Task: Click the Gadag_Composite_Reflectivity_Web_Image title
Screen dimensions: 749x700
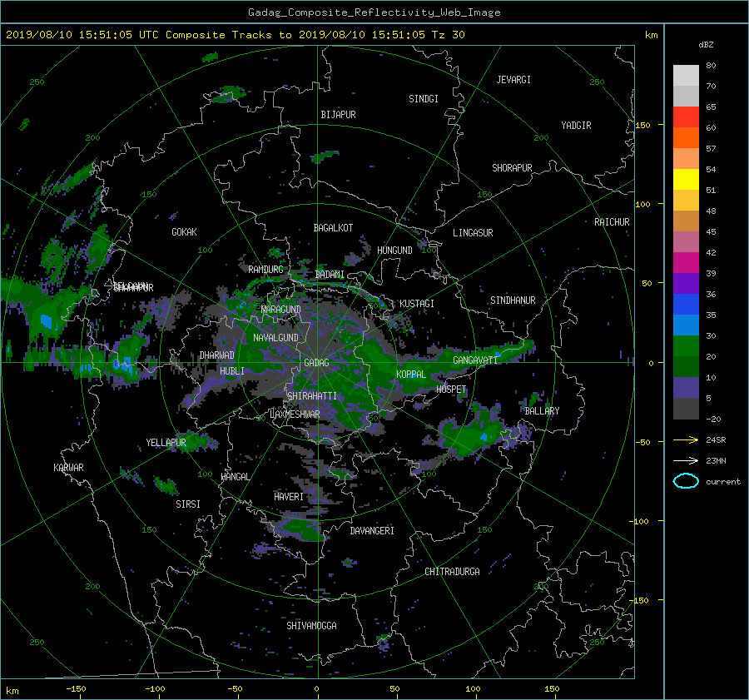Action: click(x=374, y=12)
